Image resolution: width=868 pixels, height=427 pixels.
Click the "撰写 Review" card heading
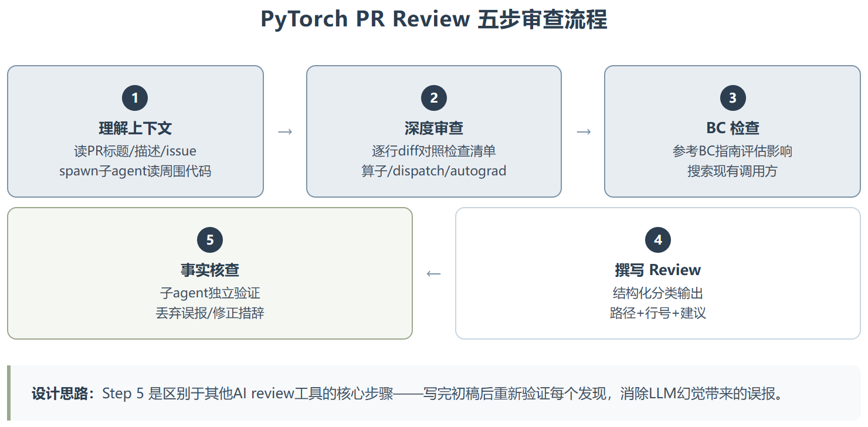tap(657, 270)
